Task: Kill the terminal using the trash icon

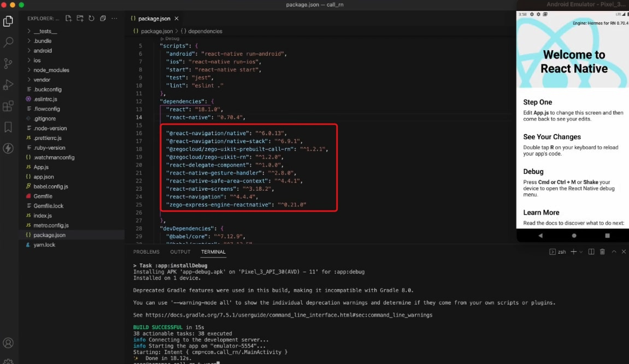Action: [x=602, y=251]
